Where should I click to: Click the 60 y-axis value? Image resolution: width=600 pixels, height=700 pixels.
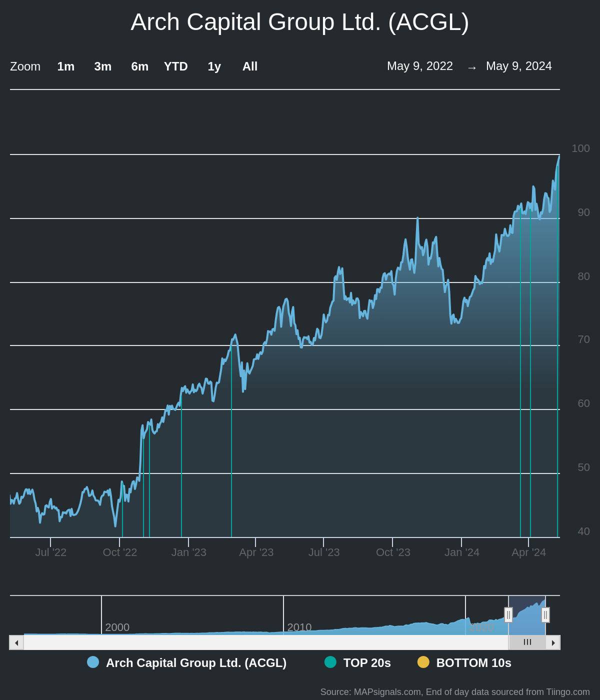click(x=583, y=403)
